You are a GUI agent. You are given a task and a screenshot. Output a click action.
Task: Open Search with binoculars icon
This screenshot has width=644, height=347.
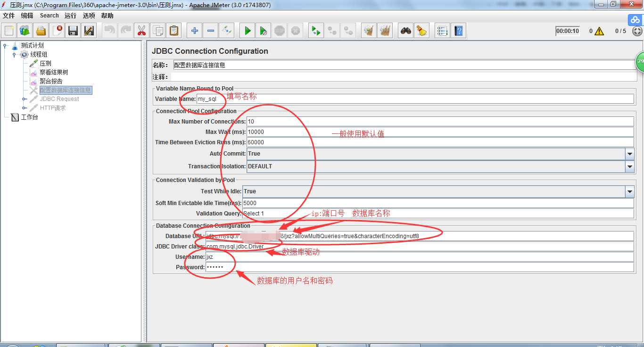tap(406, 31)
